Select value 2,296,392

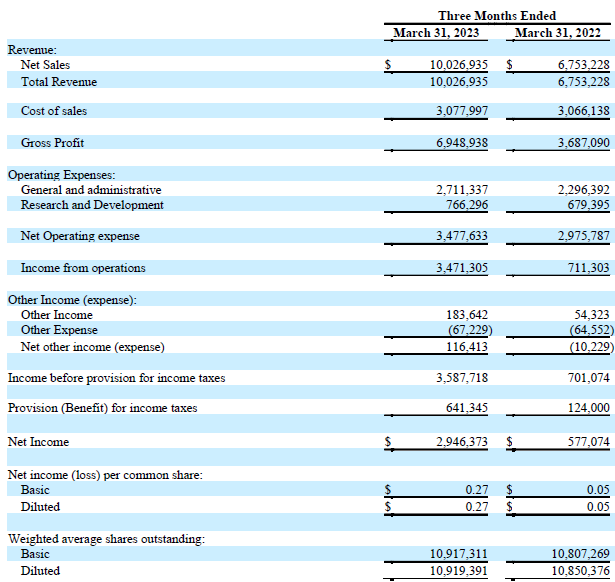584,190
